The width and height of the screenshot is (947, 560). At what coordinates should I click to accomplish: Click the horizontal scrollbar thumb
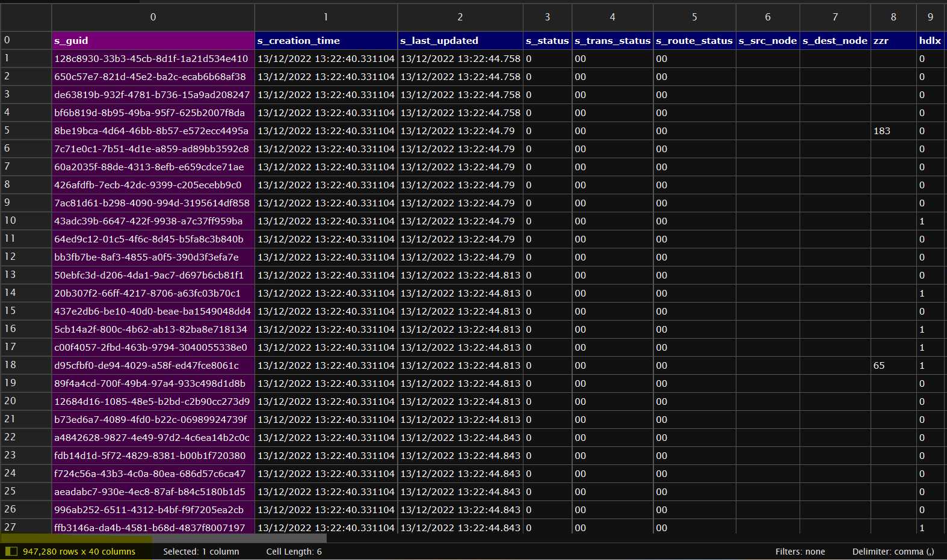tap(164, 538)
